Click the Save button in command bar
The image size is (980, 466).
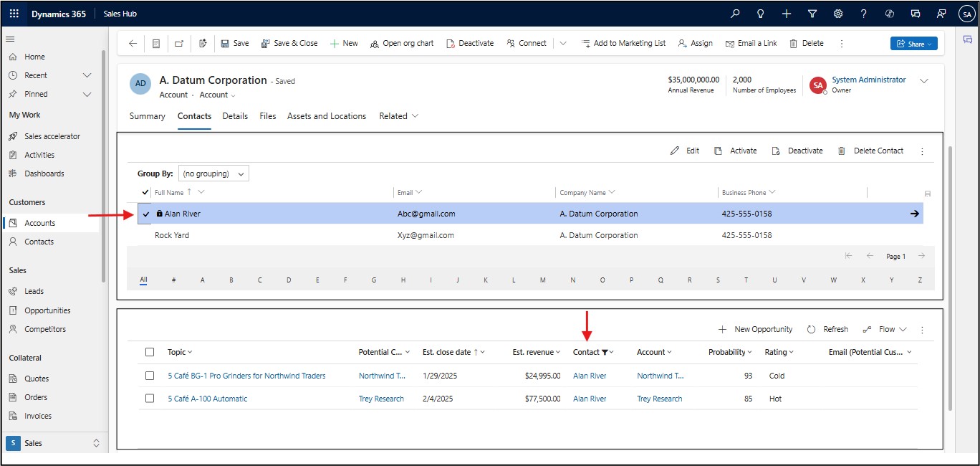(x=235, y=43)
